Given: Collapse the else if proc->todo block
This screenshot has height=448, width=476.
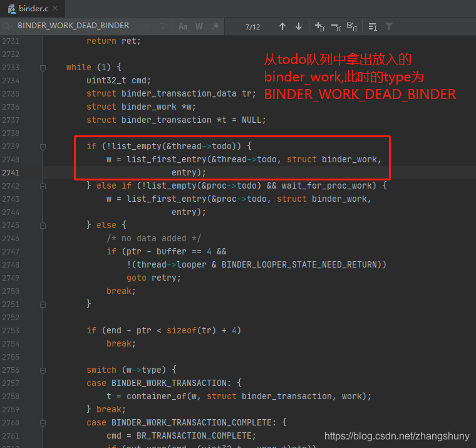Looking at the screenshot, I should tap(43, 186).
